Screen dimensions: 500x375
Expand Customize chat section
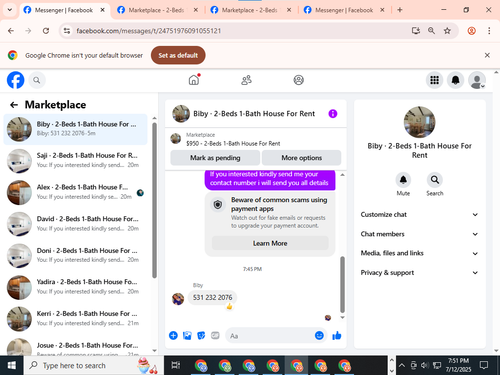click(x=419, y=215)
